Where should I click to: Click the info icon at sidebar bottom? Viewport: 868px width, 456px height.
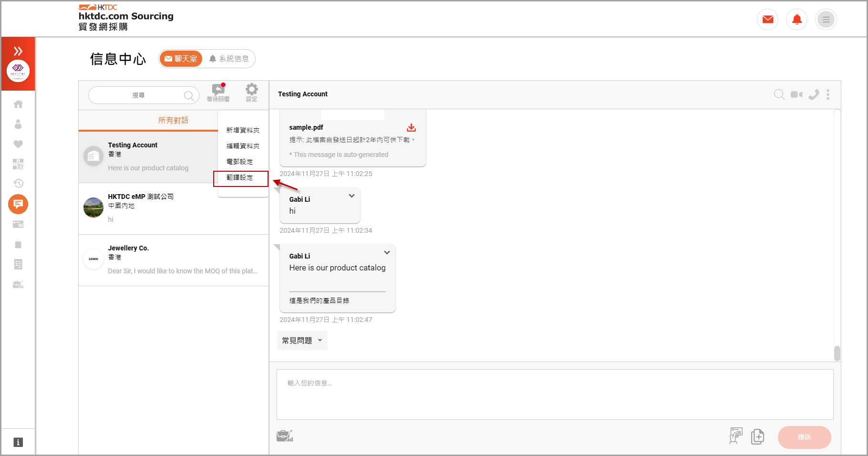click(x=18, y=442)
